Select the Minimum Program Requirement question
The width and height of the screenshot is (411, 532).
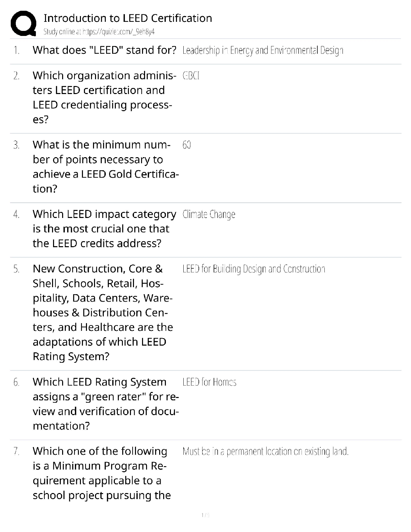(101, 473)
